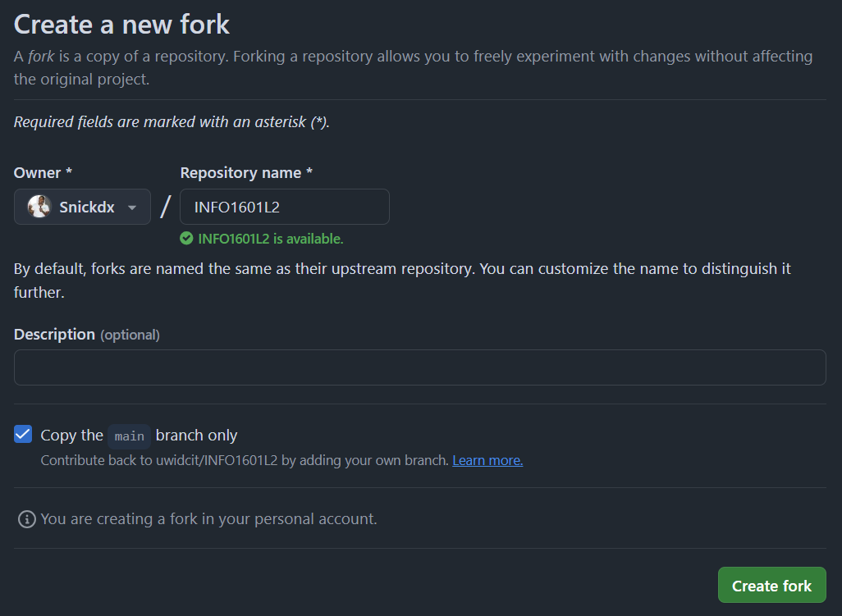Image resolution: width=842 pixels, height=616 pixels.
Task: Click the 'branch only' checkbox label text
Action: point(196,435)
